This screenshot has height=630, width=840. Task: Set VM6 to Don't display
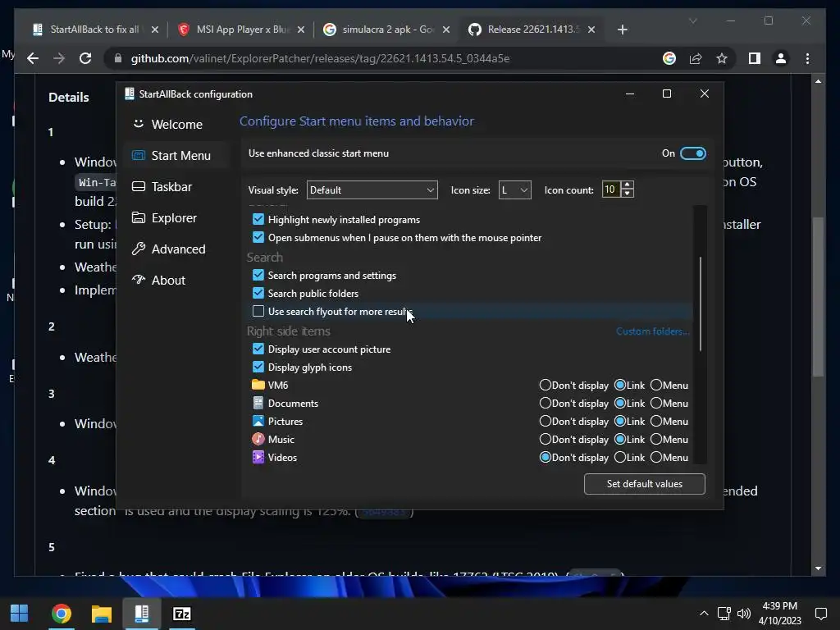click(x=546, y=385)
